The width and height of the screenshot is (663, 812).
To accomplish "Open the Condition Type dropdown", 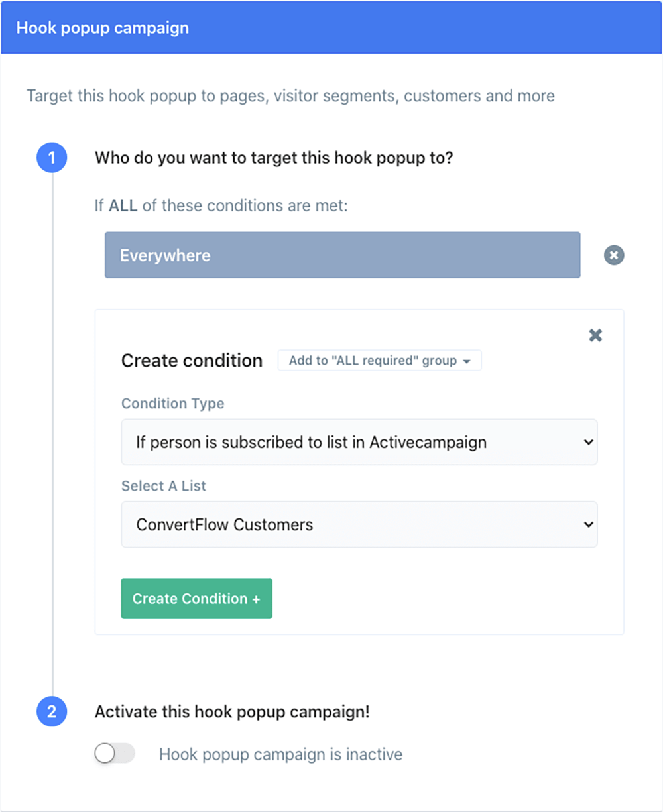I will click(359, 442).
